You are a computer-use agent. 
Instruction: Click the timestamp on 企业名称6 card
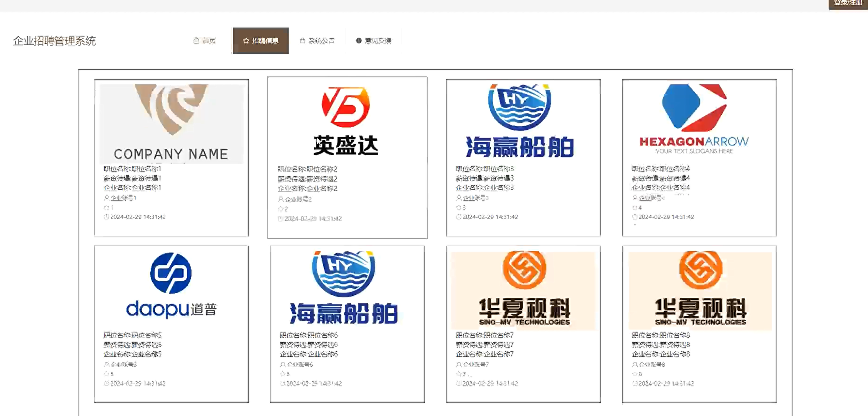tap(314, 384)
